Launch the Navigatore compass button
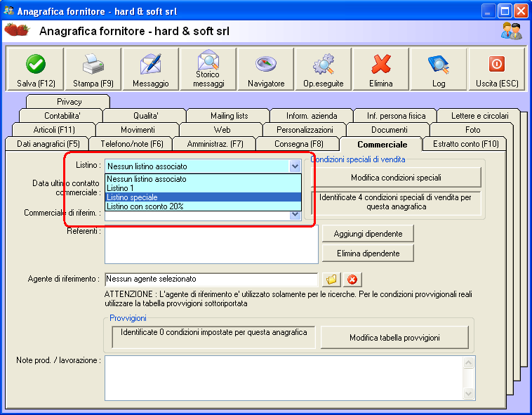The image size is (532, 415). 266,70
